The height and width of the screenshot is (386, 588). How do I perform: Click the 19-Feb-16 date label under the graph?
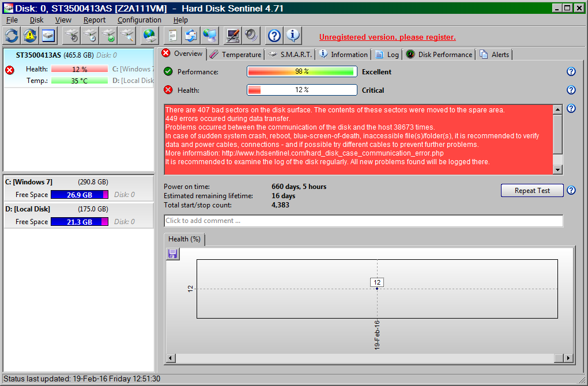[377, 335]
